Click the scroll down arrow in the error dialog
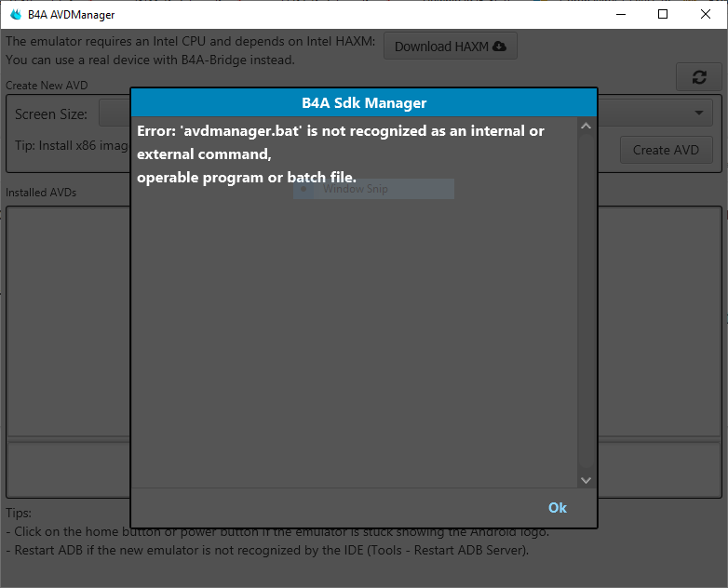Viewport: 728px width, 588px height. (586, 480)
